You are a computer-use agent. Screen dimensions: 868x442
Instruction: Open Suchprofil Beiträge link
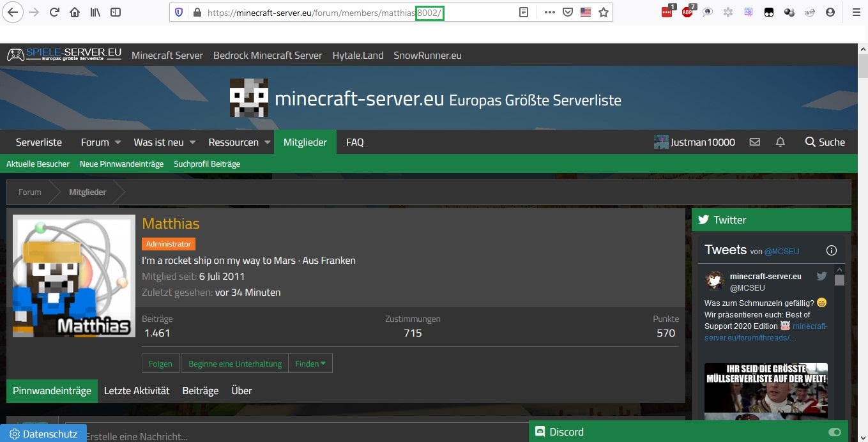coord(207,164)
